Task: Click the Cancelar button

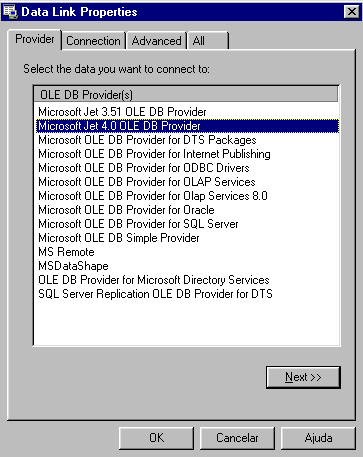Action: click(x=237, y=438)
